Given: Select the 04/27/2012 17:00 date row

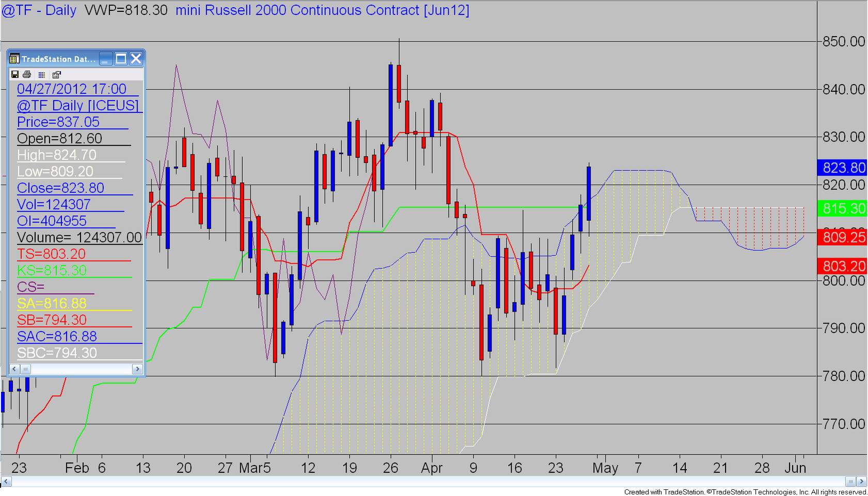Looking at the screenshot, I should coord(72,89).
